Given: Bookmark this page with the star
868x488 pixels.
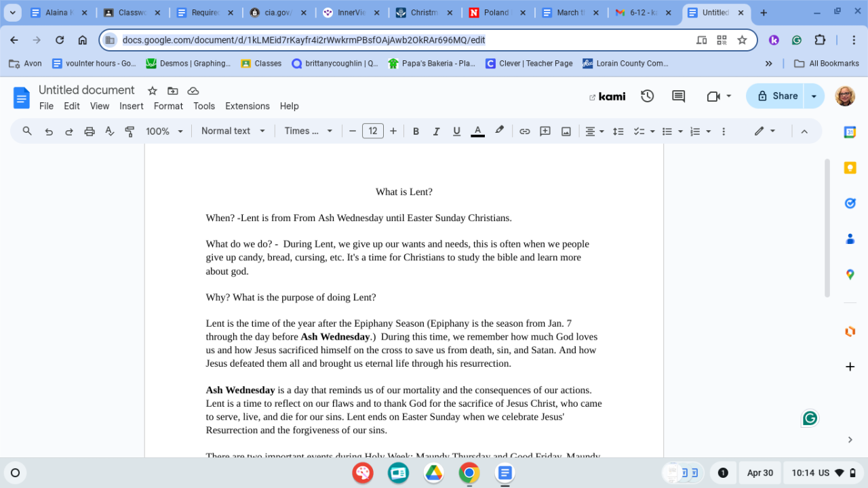Looking at the screenshot, I should coord(742,40).
